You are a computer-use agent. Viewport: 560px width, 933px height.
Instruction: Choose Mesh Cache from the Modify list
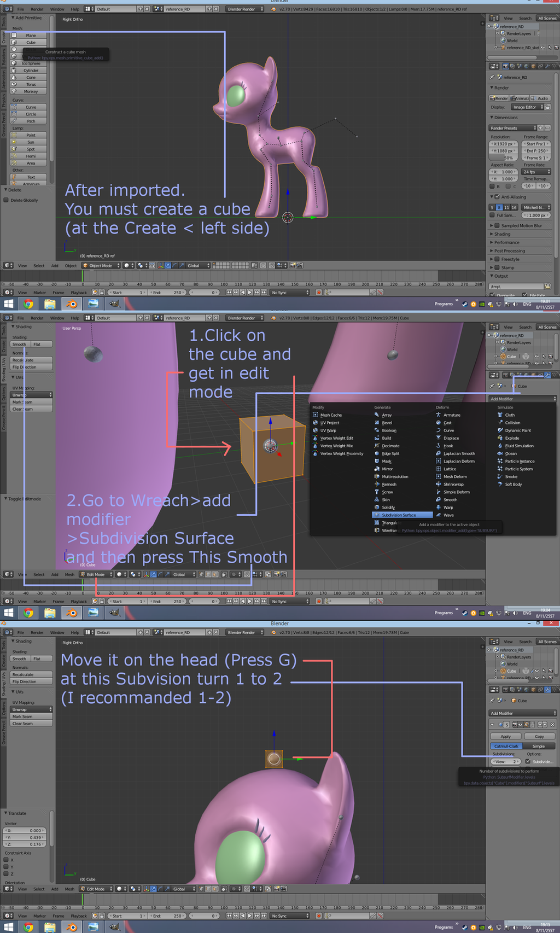[330, 415]
